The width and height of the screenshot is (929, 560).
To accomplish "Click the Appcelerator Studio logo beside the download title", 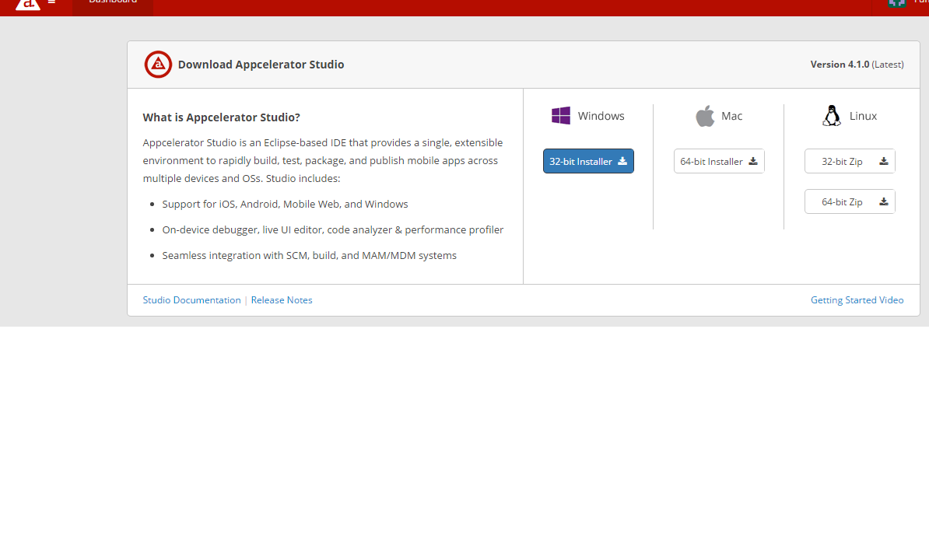I will (x=158, y=65).
